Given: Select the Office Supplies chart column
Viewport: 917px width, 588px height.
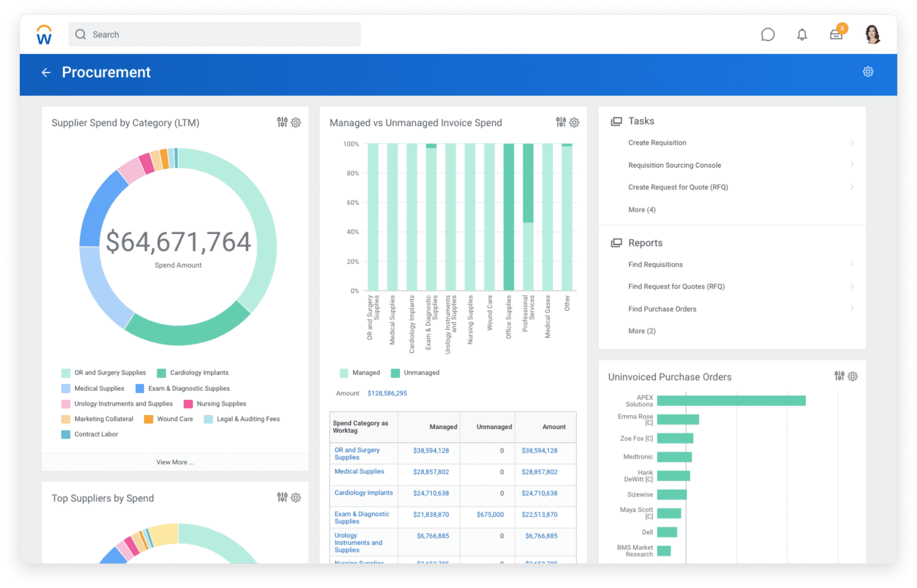Looking at the screenshot, I should (x=509, y=217).
